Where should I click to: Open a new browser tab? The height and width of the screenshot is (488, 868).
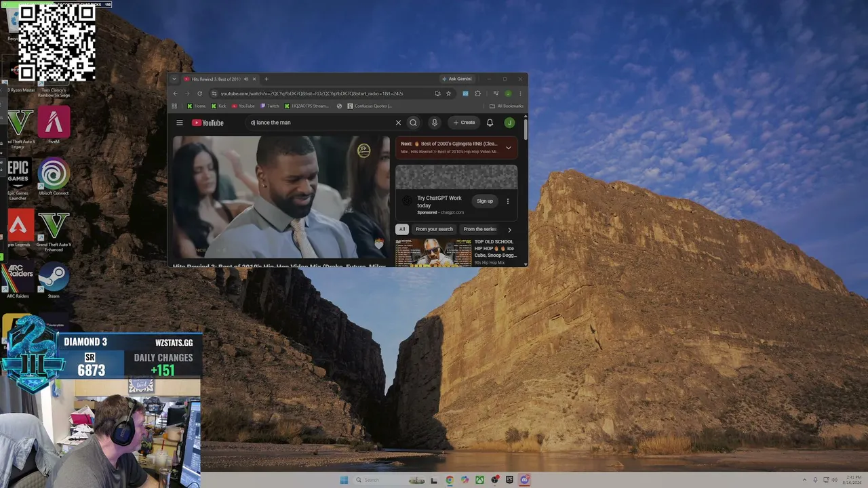(x=266, y=79)
